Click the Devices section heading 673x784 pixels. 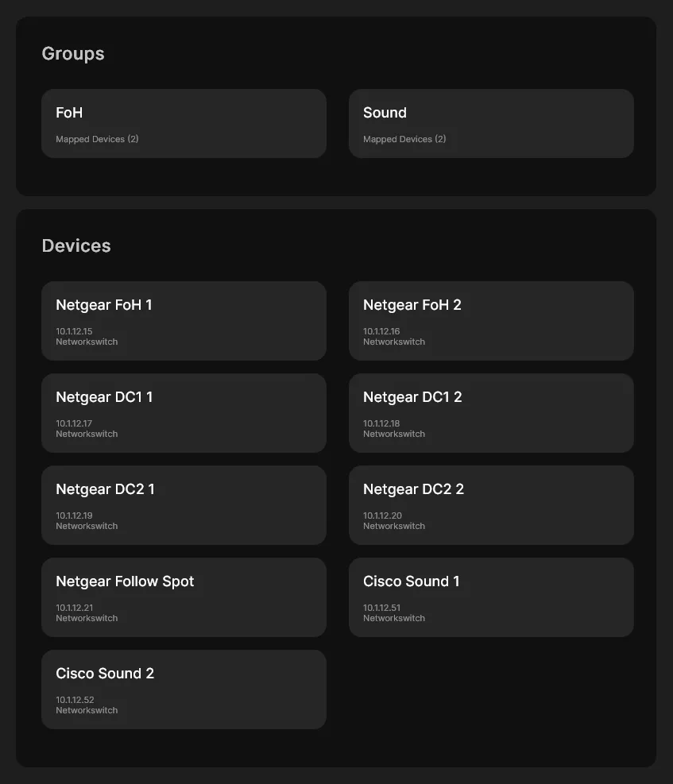tap(76, 246)
